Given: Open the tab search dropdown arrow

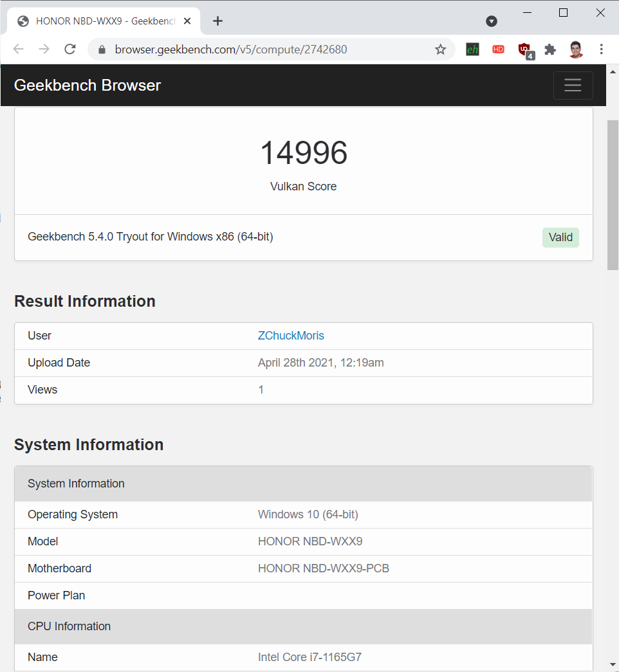Looking at the screenshot, I should [492, 21].
